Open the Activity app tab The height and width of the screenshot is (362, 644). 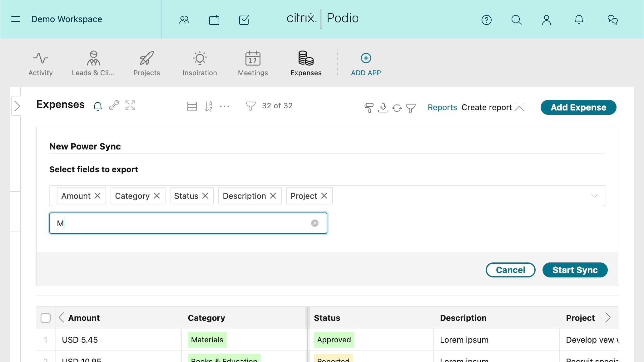tap(41, 64)
